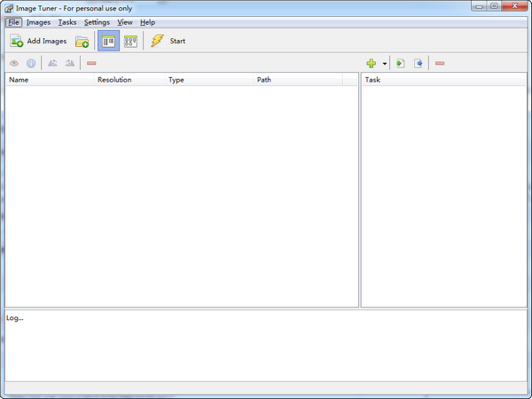532x399 pixels.
Task: Sort list by Resolution column header
Action: point(114,80)
